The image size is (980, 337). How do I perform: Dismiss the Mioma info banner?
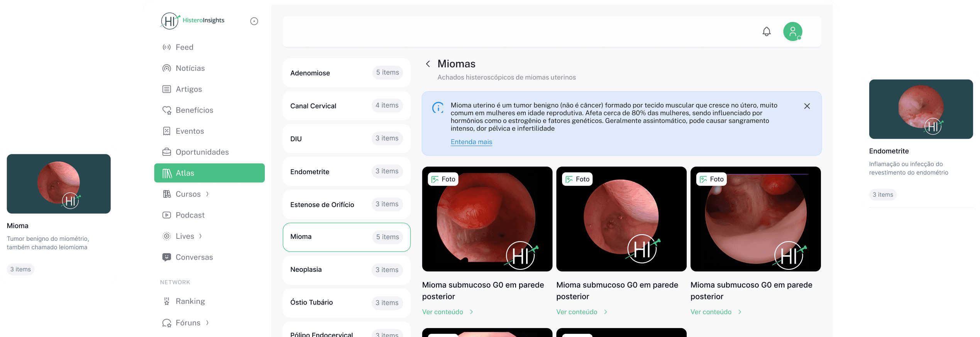(807, 106)
